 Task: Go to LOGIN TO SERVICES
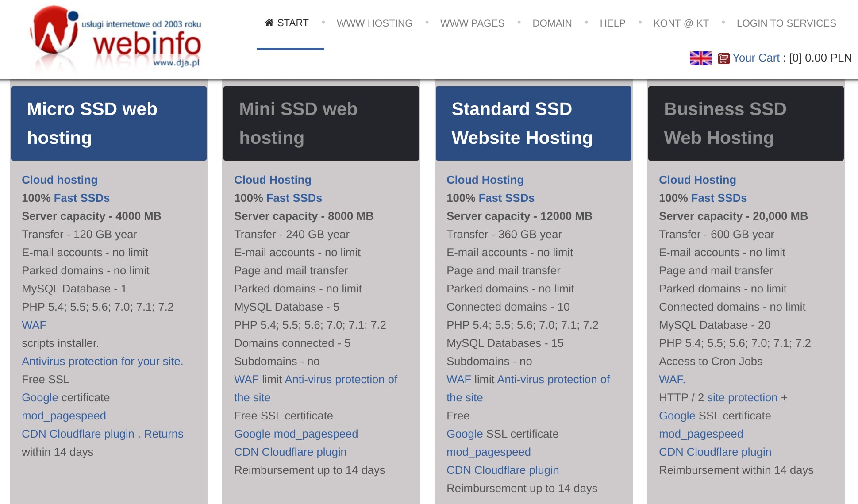pos(786,23)
